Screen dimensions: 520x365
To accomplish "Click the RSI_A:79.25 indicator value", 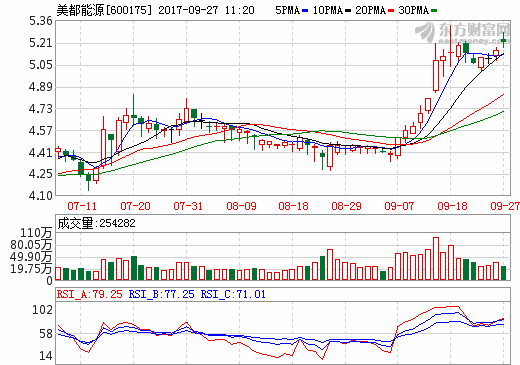I will pyautogui.click(x=90, y=294).
